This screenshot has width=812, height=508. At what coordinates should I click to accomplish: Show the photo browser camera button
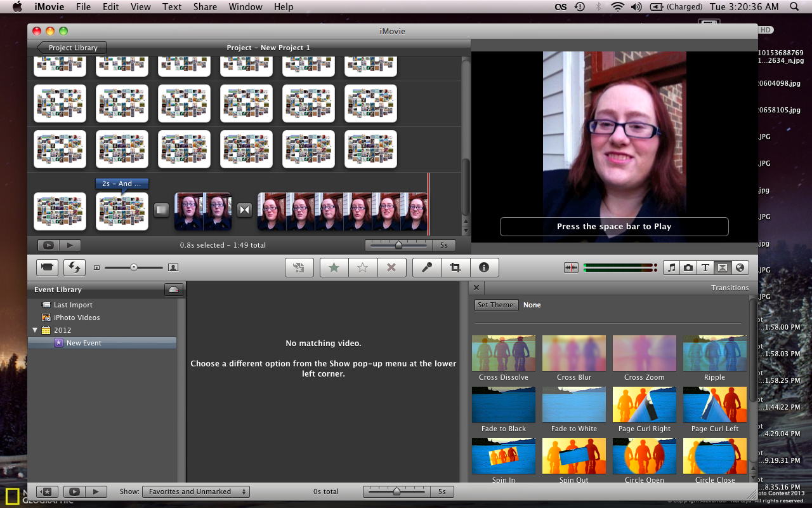coord(688,268)
